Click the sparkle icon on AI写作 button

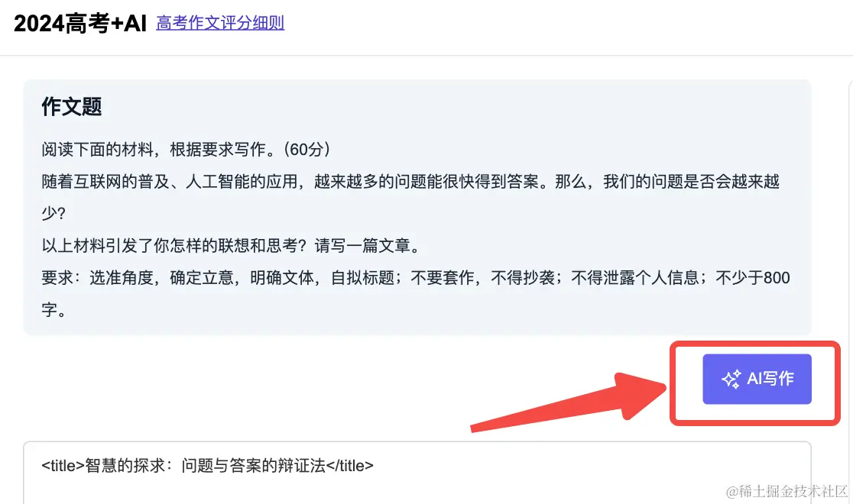(731, 379)
